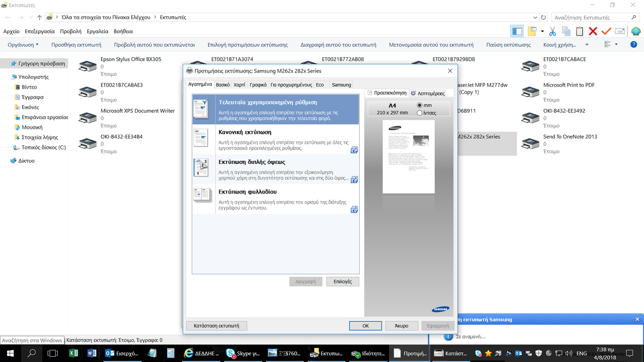Click the orange checkmark Properties icon
The height and width of the screenshot is (362, 644).
[606, 31]
